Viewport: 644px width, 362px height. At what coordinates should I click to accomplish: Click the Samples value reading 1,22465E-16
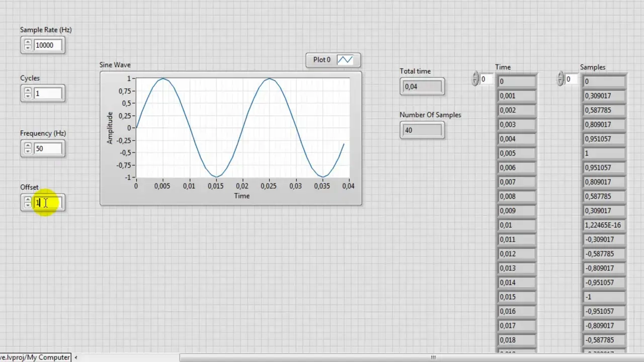coord(603,225)
